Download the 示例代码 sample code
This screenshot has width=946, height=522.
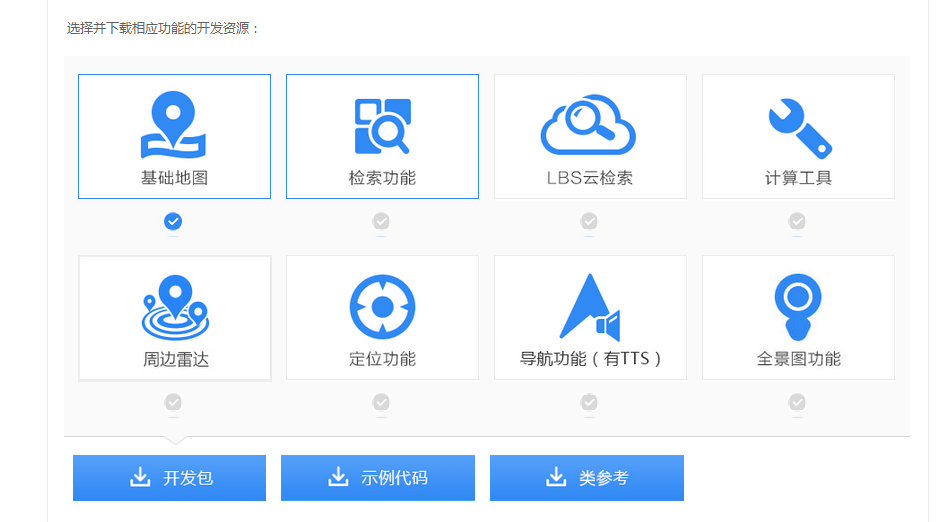378,478
